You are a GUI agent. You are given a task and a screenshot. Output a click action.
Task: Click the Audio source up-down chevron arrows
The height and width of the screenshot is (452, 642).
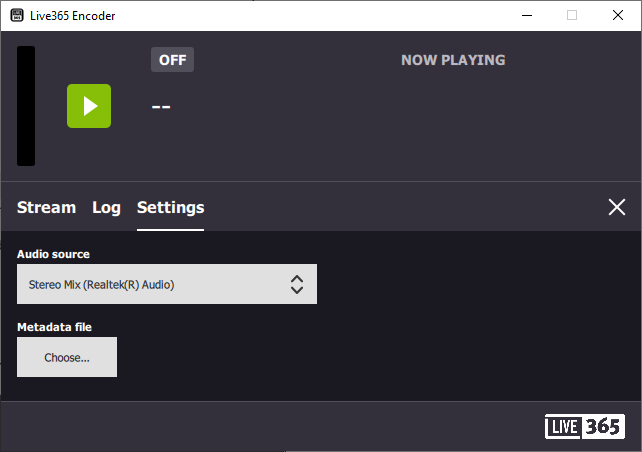click(x=297, y=284)
